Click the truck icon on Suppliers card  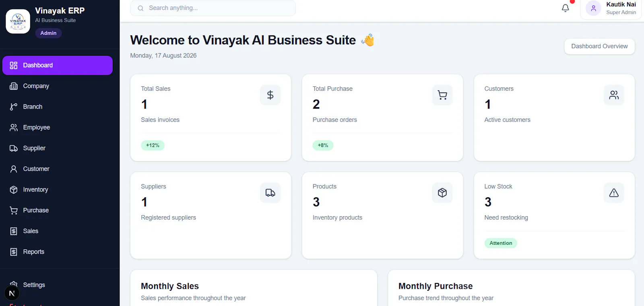point(270,193)
